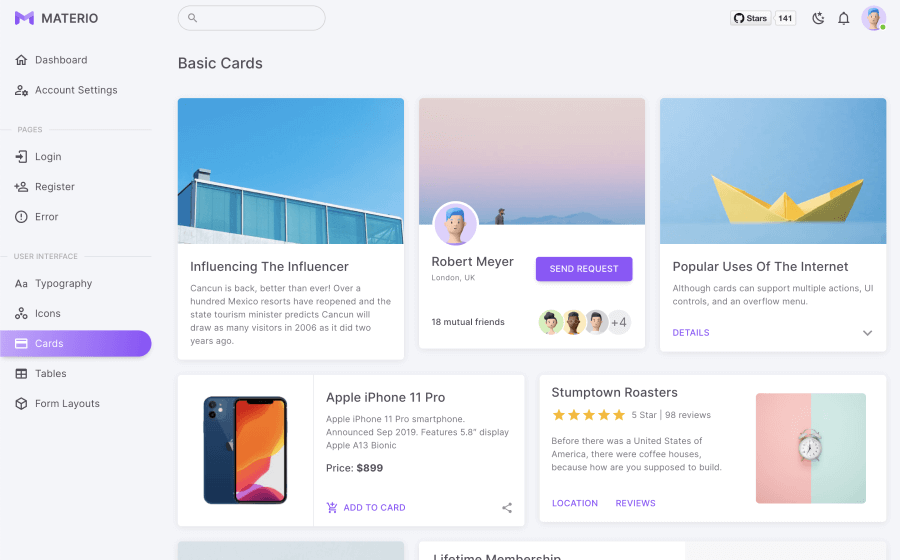This screenshot has width=900, height=560.
Task: Click the five-star rating on Stumptown Roasters
Action: click(588, 415)
